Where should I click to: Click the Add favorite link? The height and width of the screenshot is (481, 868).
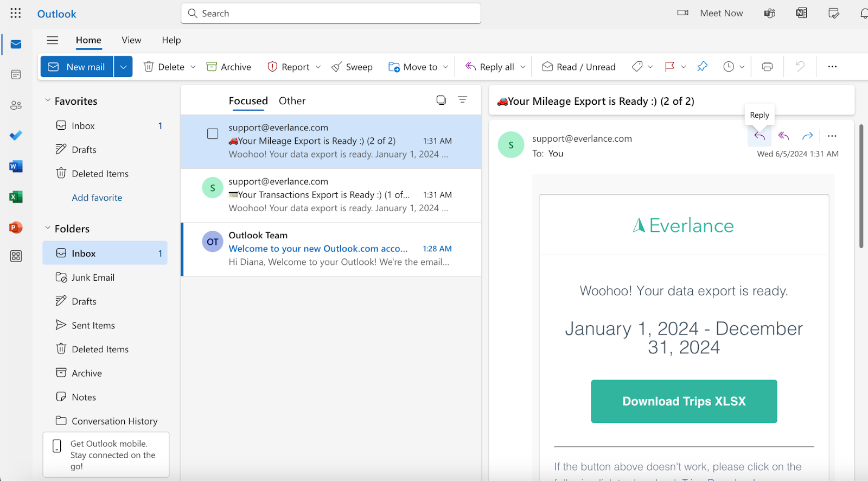97,198
